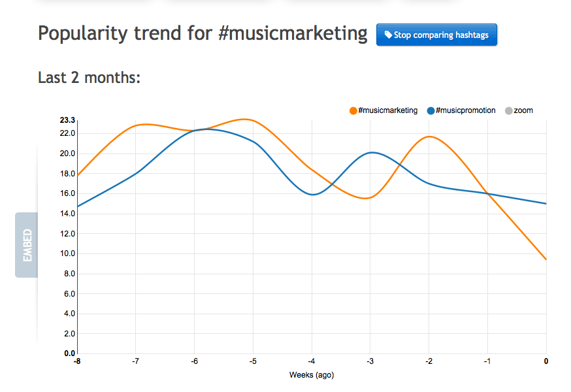The width and height of the screenshot is (571, 392).
Task: Click the orange line endpoint at week 0
Action: click(x=546, y=259)
